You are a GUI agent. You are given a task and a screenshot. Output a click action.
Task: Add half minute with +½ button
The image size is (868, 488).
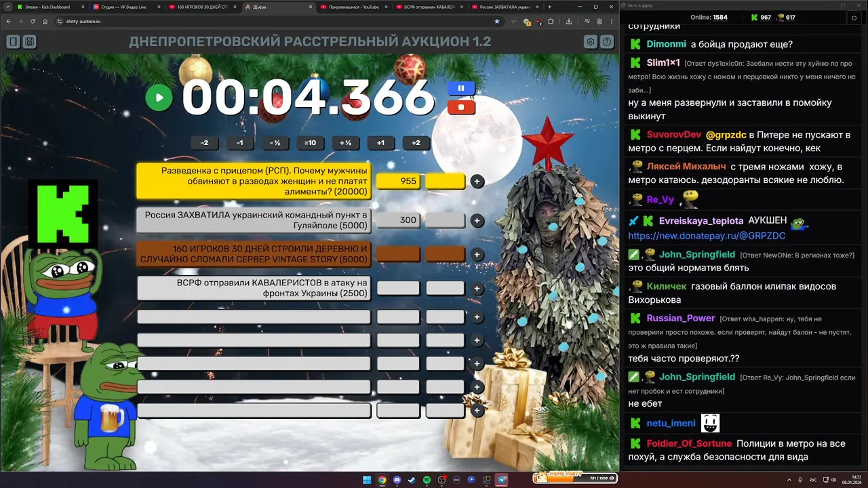345,143
